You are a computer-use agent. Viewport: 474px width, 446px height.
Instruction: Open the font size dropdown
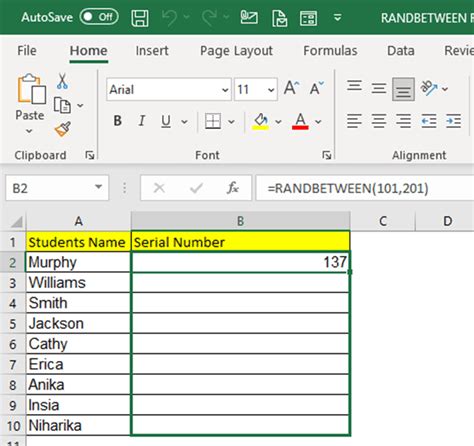(271, 90)
